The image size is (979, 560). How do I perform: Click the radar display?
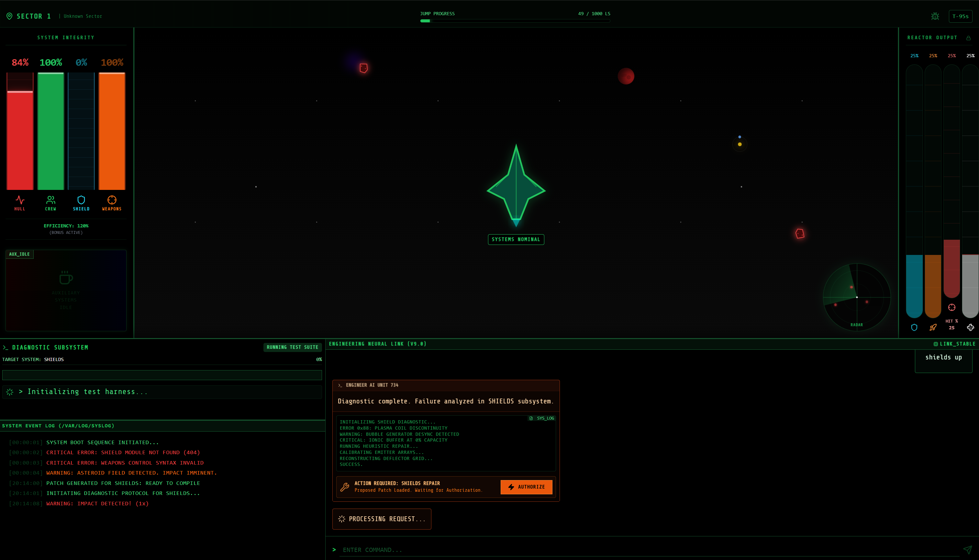[856, 297]
